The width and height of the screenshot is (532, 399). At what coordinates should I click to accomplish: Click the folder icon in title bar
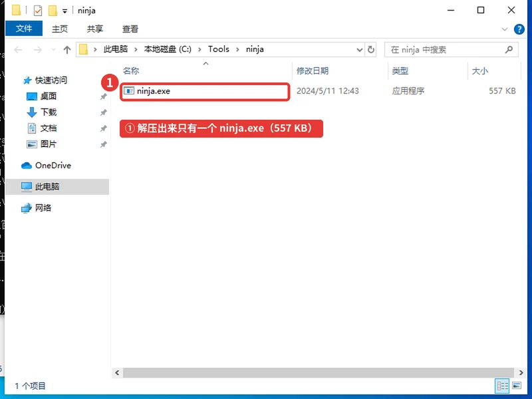pyautogui.click(x=16, y=10)
